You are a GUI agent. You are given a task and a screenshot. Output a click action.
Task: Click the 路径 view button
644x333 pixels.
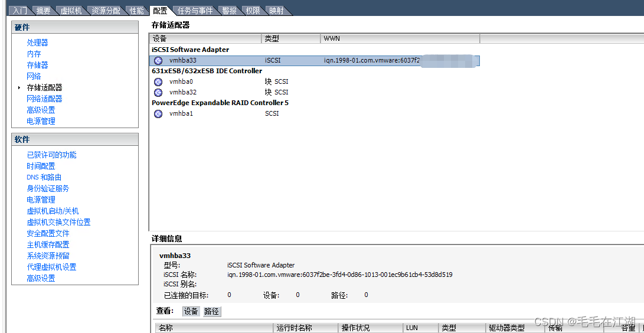(211, 311)
